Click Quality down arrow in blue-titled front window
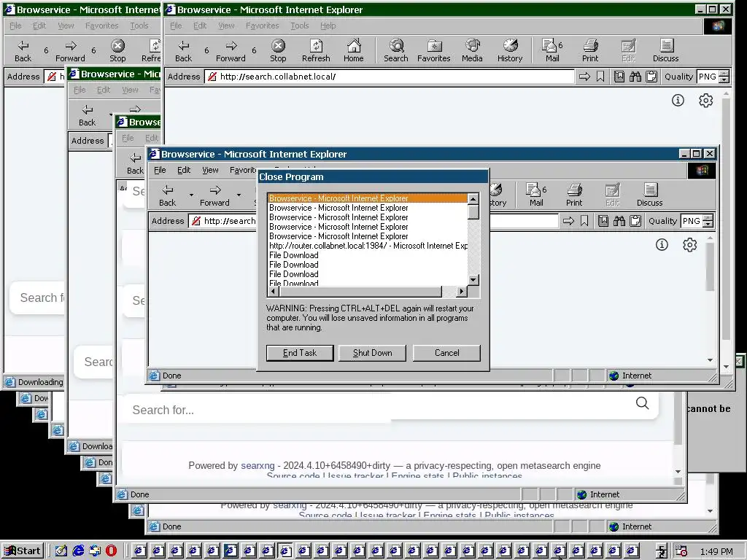This screenshot has width=747, height=560. [x=708, y=225]
